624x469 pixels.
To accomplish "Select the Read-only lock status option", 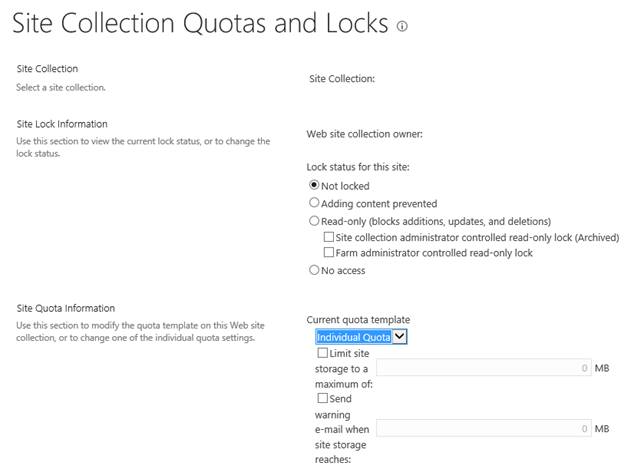I will click(x=315, y=220).
